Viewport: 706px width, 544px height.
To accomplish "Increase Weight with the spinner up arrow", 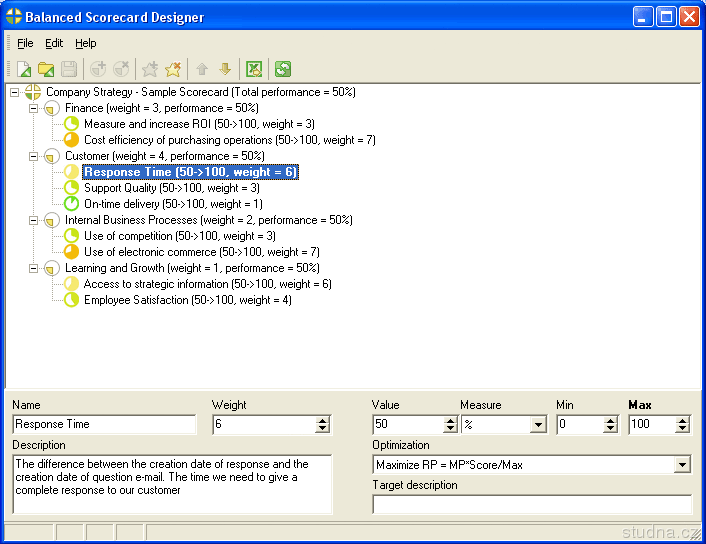I will 322,421.
